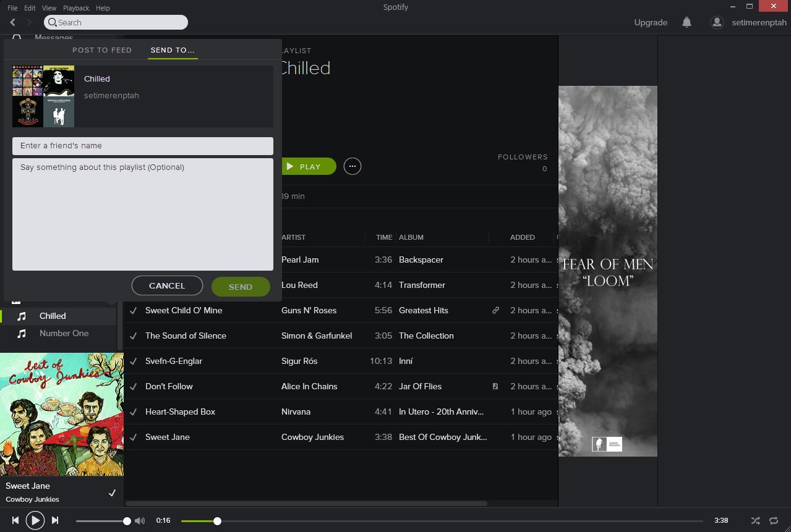Toggle saved check for The Sound of Silence
The image size is (791, 532).
coord(133,336)
